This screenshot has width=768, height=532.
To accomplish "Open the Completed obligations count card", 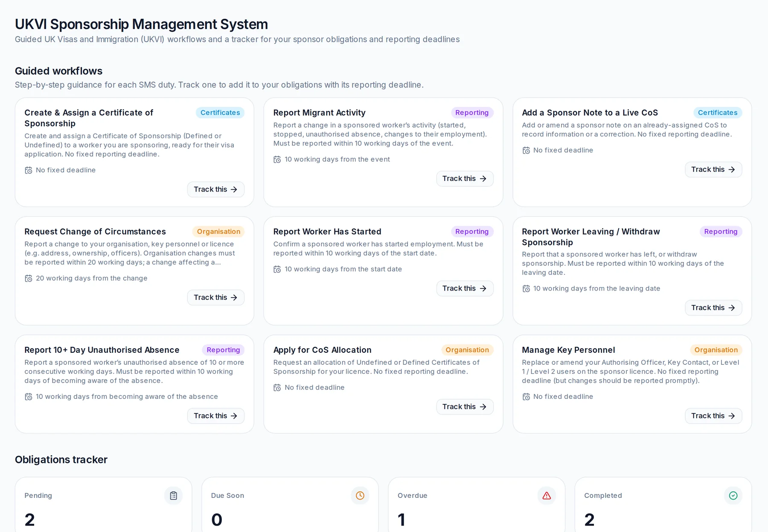I will click(x=663, y=505).
